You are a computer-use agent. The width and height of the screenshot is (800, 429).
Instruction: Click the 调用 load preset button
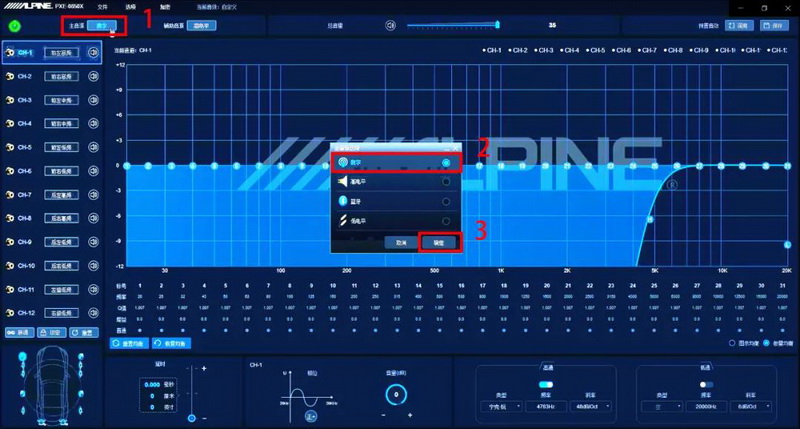[739, 25]
